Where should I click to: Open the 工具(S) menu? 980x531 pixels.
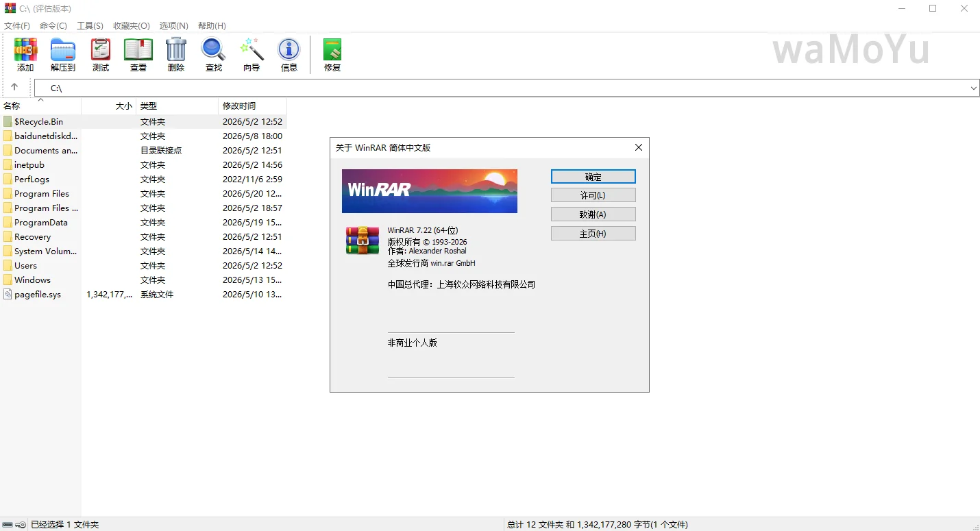tap(90, 25)
